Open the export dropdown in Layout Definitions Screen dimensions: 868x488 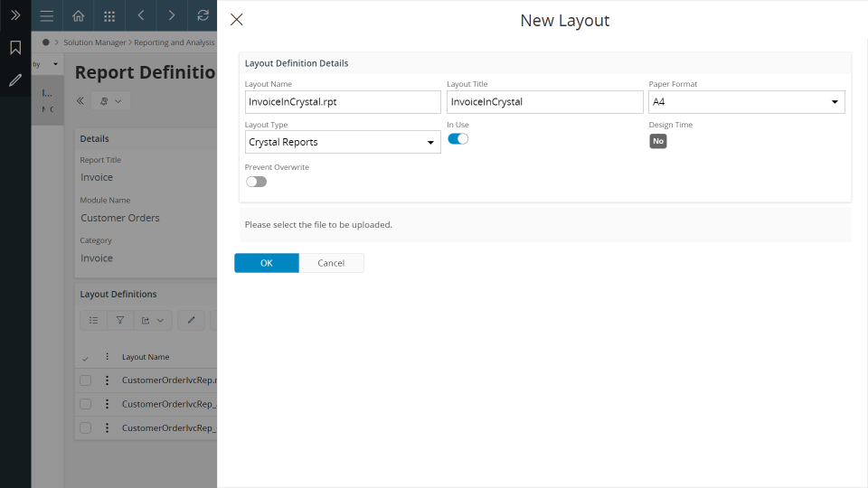click(x=153, y=320)
